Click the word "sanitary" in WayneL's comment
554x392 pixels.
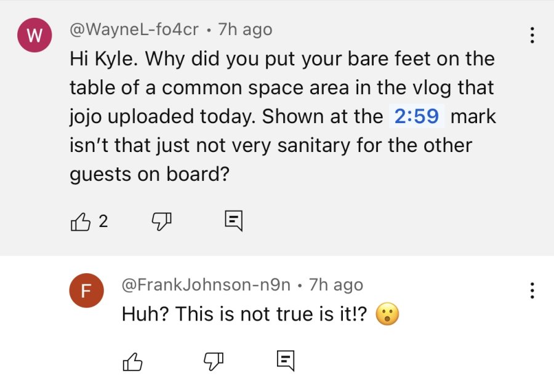(313, 145)
